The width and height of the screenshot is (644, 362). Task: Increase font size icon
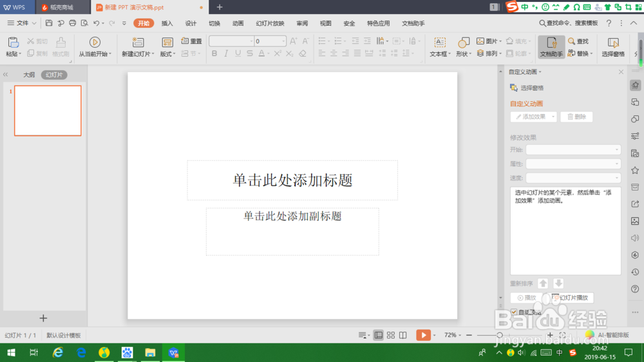click(293, 41)
